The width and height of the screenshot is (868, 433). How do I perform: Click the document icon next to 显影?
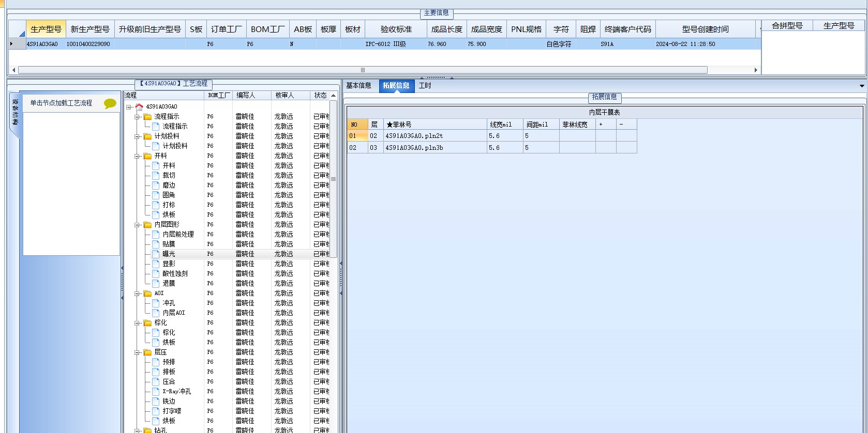click(156, 264)
